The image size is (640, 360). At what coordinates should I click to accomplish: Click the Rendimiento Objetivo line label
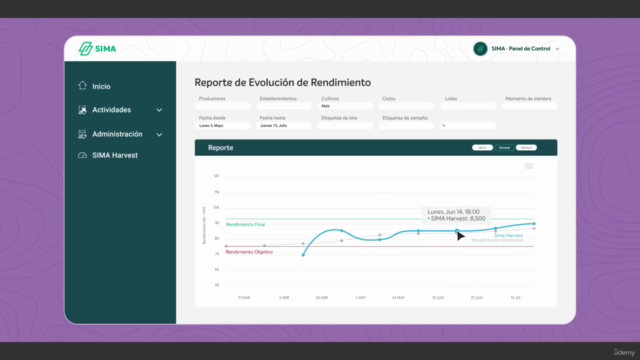click(x=249, y=252)
